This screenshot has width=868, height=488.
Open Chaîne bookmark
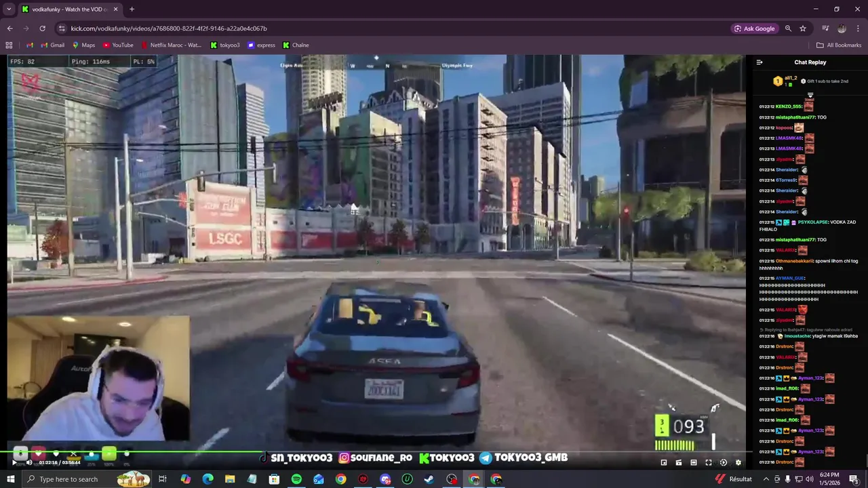coord(296,45)
